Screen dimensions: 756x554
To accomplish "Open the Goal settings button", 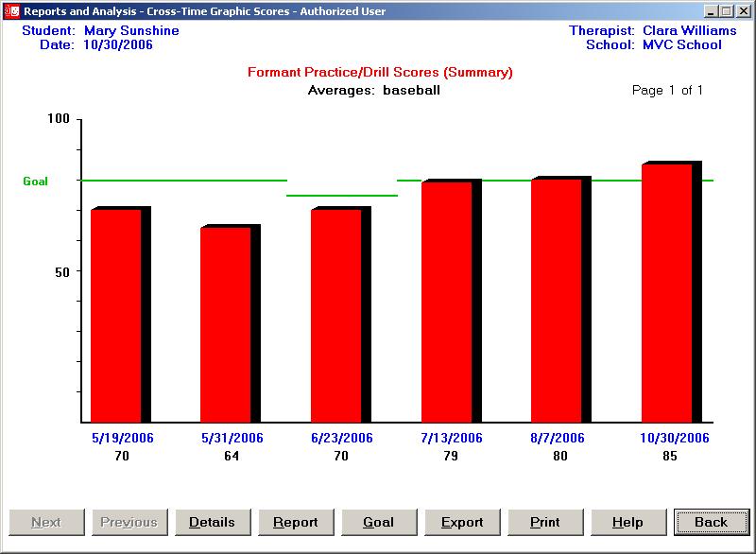I will [x=379, y=522].
